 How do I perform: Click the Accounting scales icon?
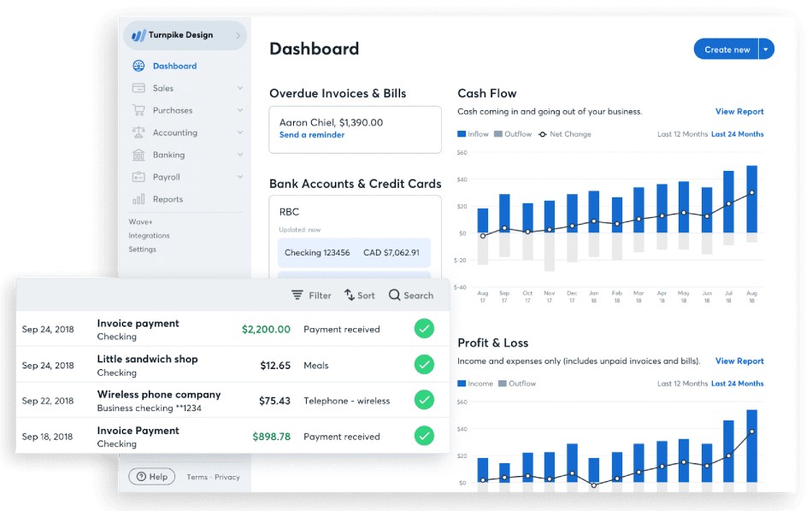[138, 132]
